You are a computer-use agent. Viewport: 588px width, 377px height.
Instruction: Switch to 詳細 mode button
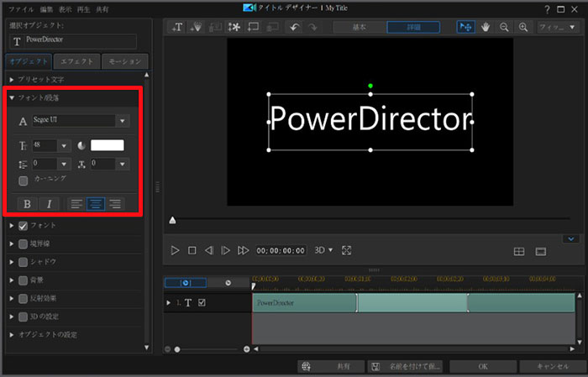click(x=413, y=27)
